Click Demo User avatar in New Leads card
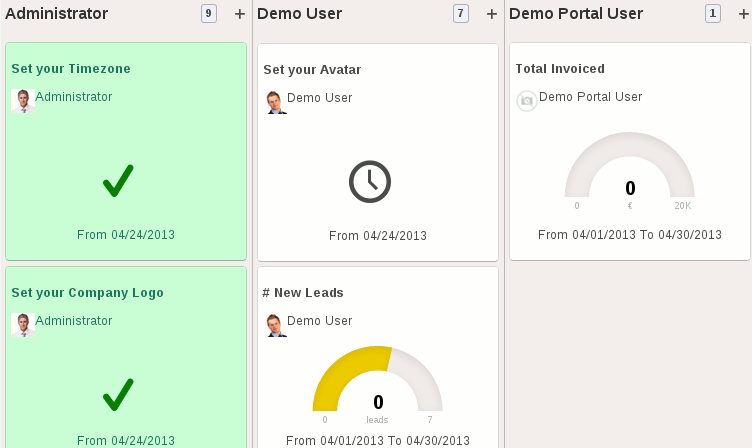The height and width of the screenshot is (448, 752). click(275, 325)
